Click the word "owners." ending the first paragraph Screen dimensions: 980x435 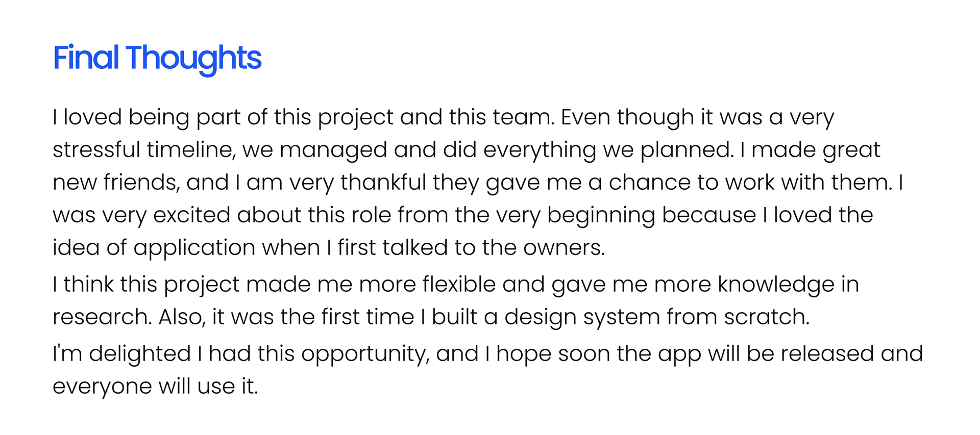563,248
